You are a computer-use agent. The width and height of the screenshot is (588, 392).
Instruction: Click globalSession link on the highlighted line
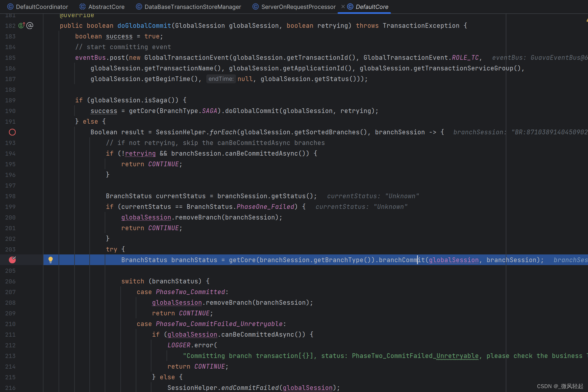pos(454,260)
